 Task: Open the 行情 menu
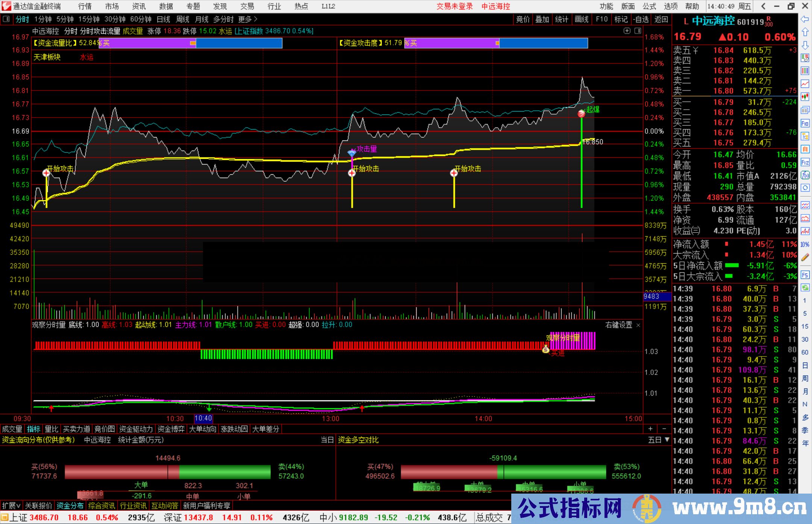[85, 6]
